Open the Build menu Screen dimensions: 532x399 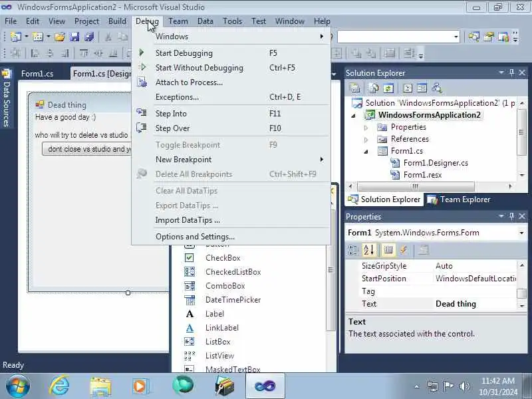click(x=117, y=21)
